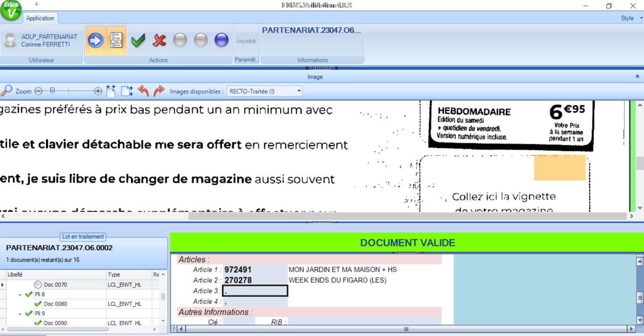Click the Zoom magnifier icon
Image resolution: width=644 pixels, height=336 pixels.
(x=7, y=90)
